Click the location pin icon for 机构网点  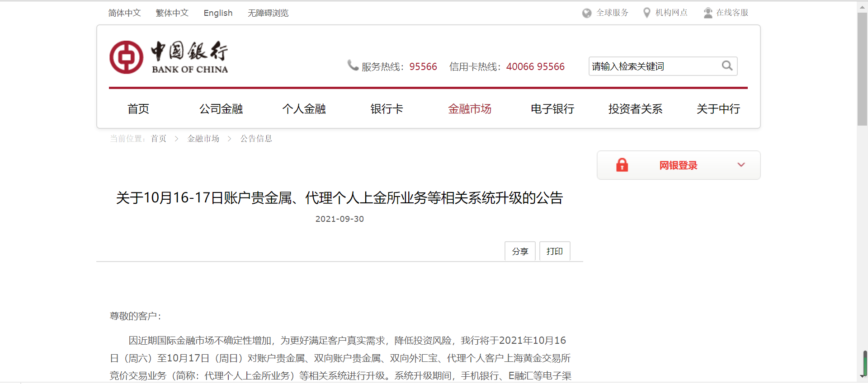tap(646, 13)
